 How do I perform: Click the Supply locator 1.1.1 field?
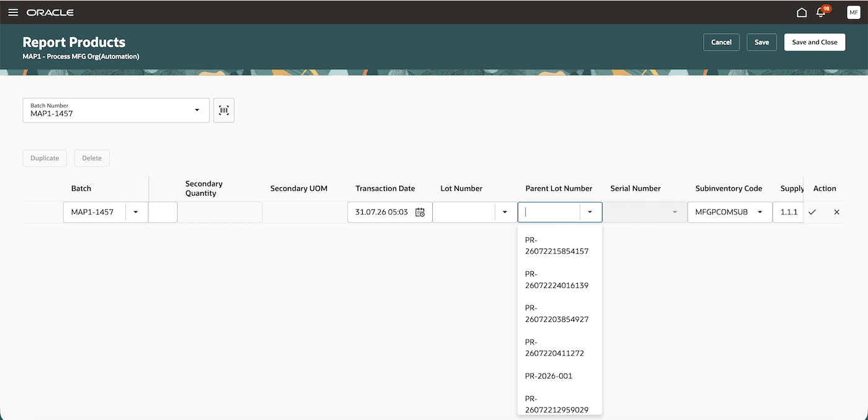[788, 212]
